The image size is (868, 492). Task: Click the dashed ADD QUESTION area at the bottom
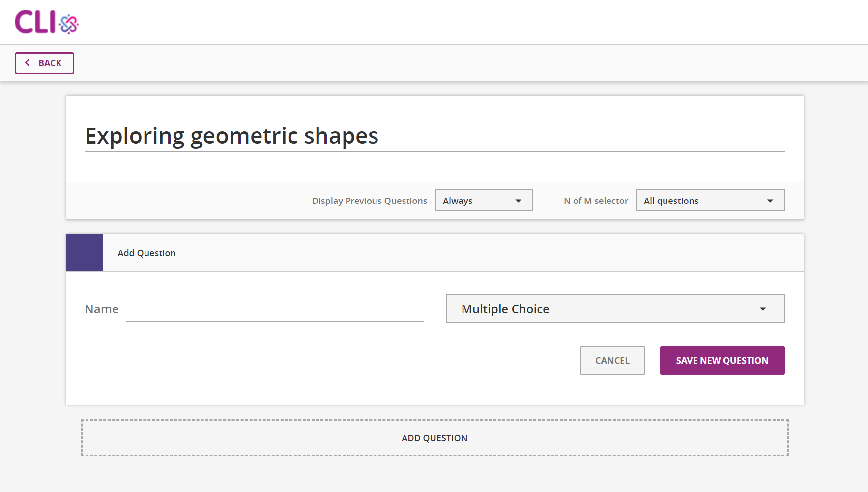point(434,437)
